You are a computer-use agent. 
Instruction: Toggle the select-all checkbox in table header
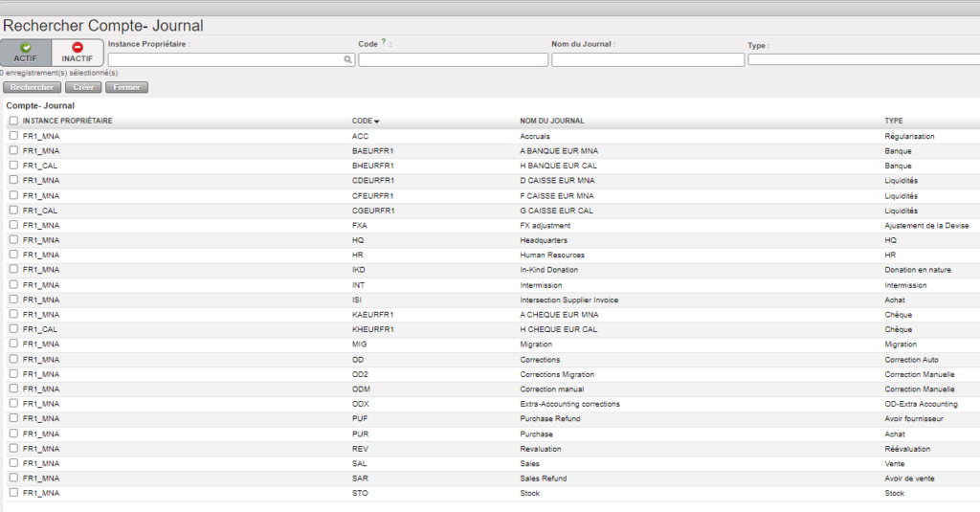(13, 121)
